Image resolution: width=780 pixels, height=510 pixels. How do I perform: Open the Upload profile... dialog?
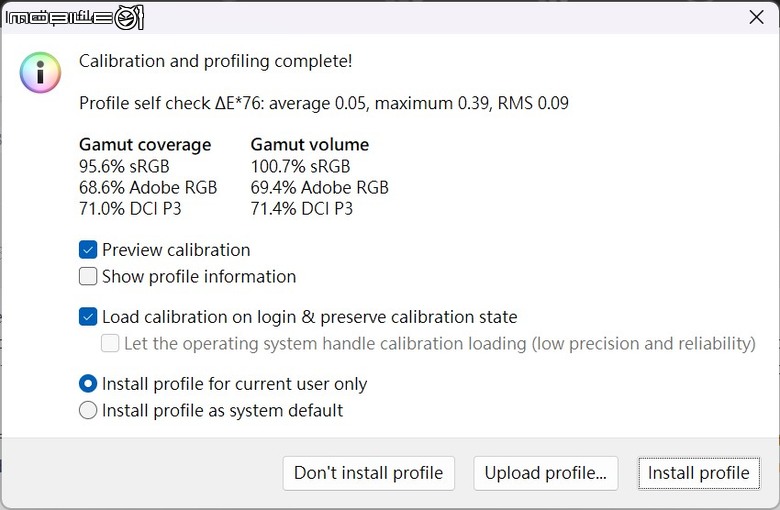click(546, 473)
